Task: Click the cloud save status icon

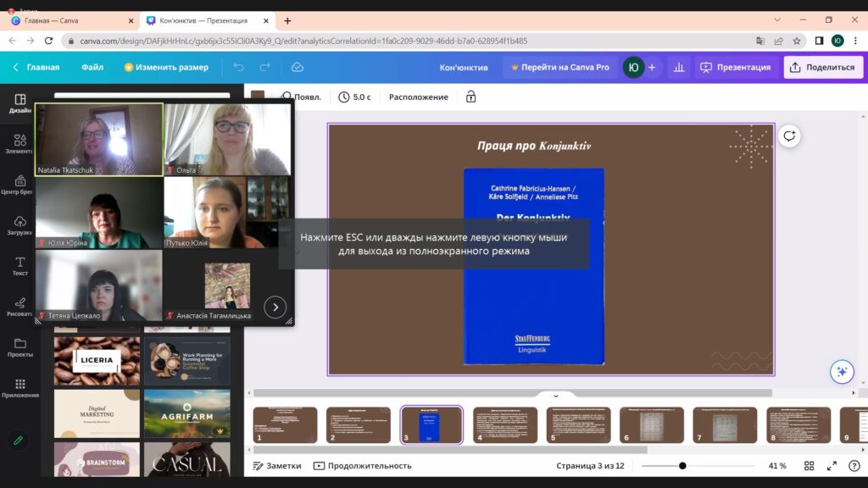Action: click(298, 67)
